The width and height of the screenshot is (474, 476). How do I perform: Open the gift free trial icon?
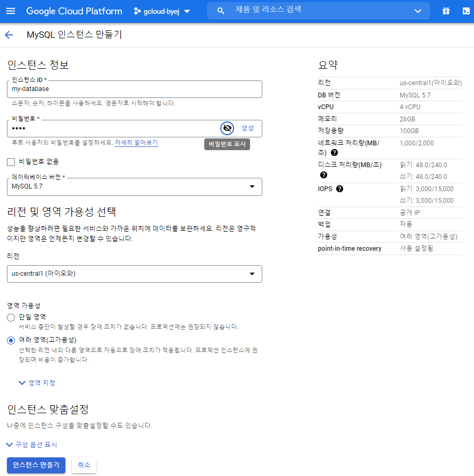[x=446, y=11]
